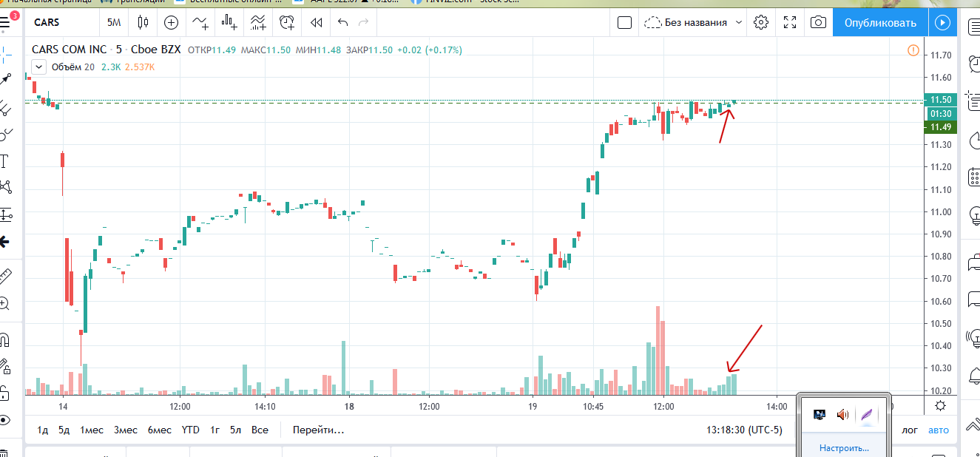Click the 13:18:30 (UTC-5) timezone clock

(x=744, y=430)
